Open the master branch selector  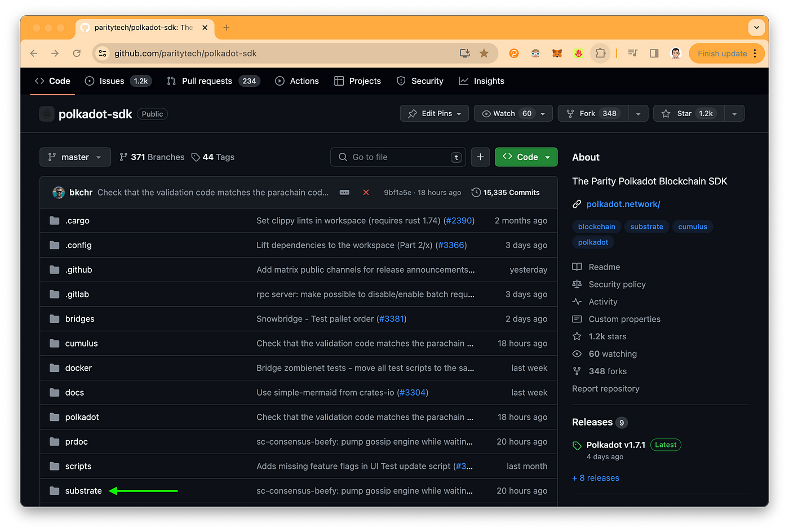click(75, 157)
